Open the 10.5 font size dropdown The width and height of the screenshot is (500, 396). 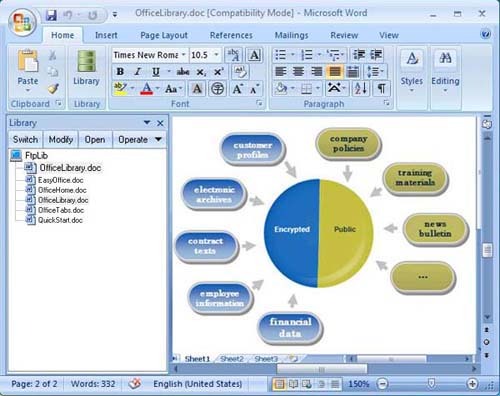pos(216,55)
